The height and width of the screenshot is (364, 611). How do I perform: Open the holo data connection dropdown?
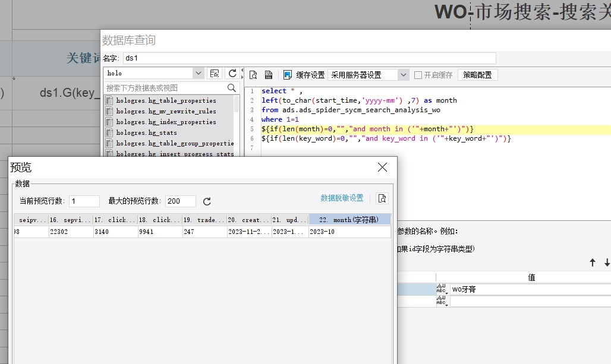tap(198, 73)
